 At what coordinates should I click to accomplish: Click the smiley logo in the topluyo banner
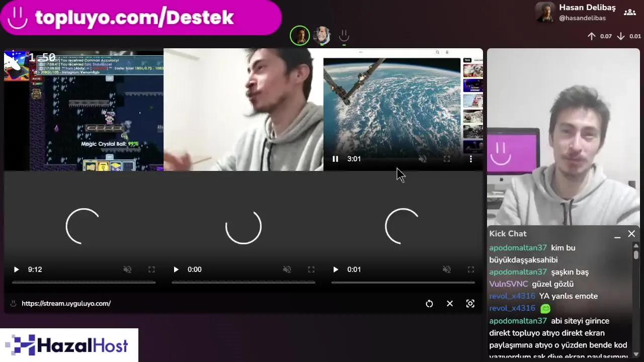pyautogui.click(x=18, y=18)
